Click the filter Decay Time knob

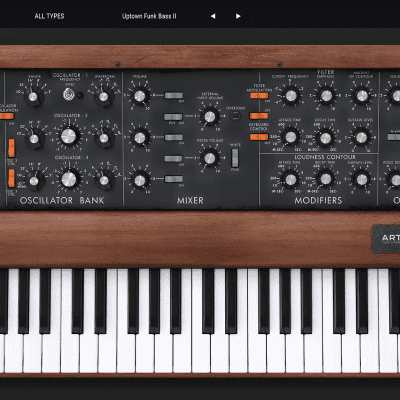325,137
